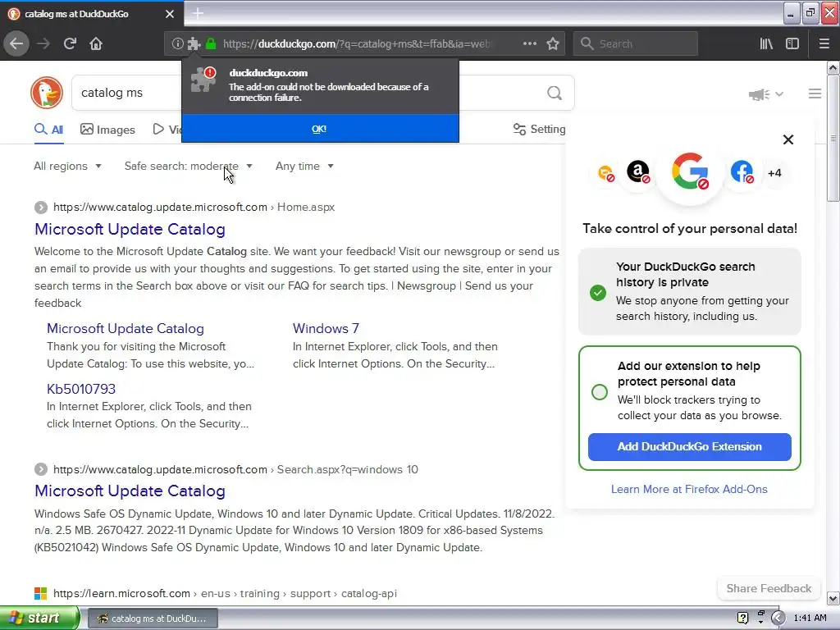
Task: Open DuckDuckGo side menu icon
Action: coord(815,94)
